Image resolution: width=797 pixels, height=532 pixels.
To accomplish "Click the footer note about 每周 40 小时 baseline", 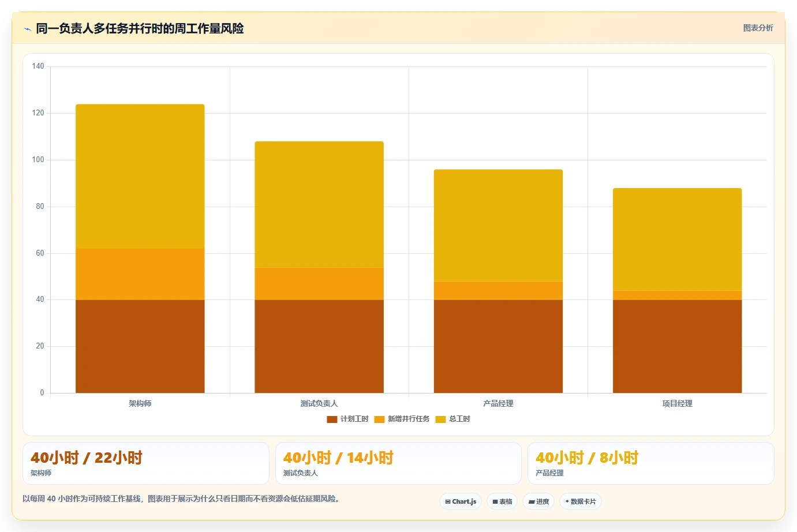I will click(x=181, y=499).
